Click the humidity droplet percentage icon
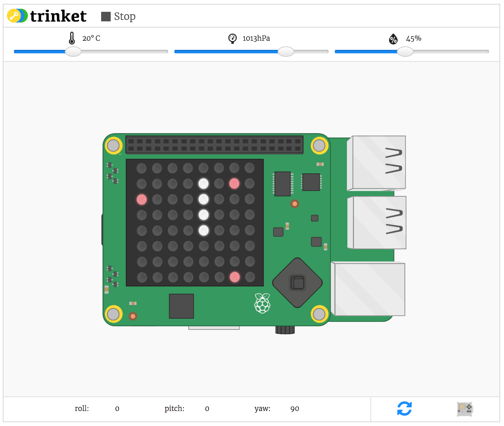The height and width of the screenshot is (426, 504). coord(393,39)
